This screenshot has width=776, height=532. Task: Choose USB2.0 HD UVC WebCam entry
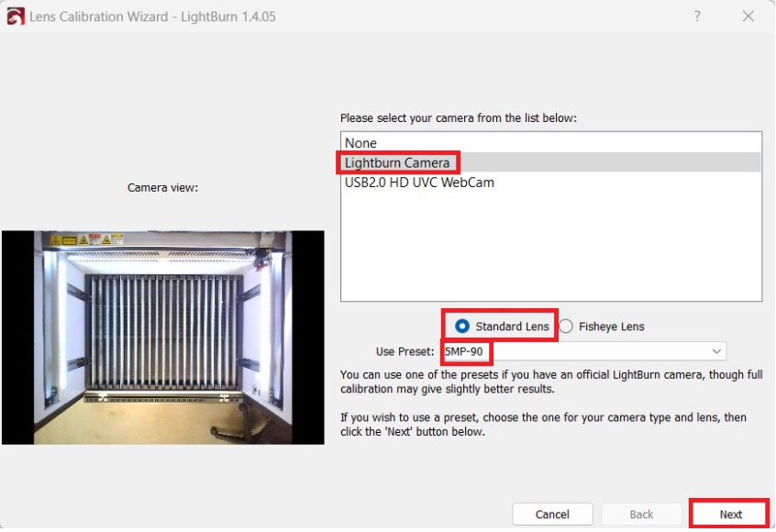click(551, 183)
